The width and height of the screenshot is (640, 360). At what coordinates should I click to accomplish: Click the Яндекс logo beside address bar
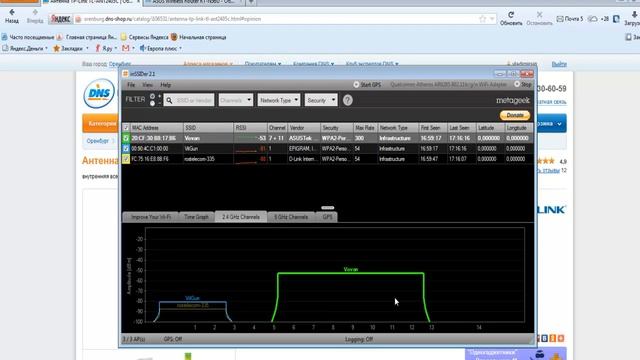tap(61, 19)
